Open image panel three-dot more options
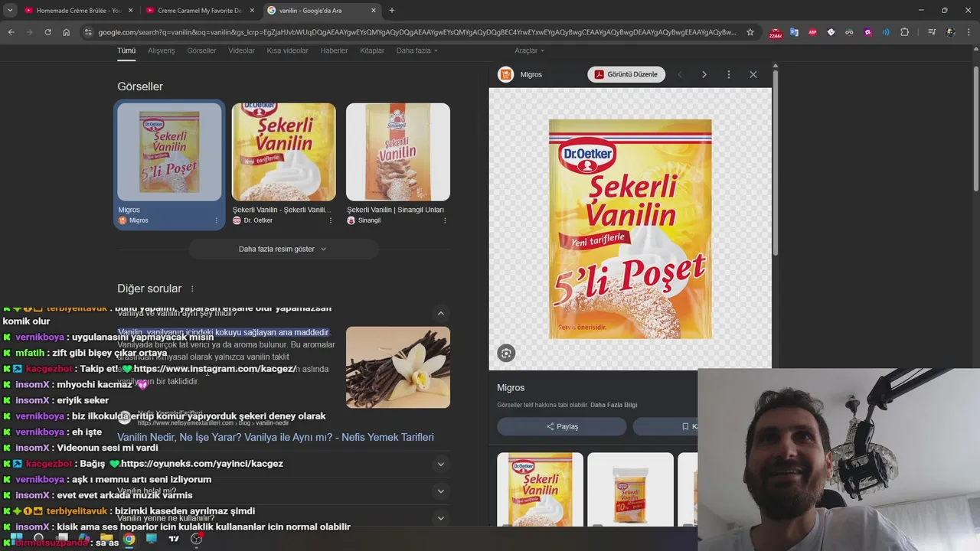 (729, 74)
